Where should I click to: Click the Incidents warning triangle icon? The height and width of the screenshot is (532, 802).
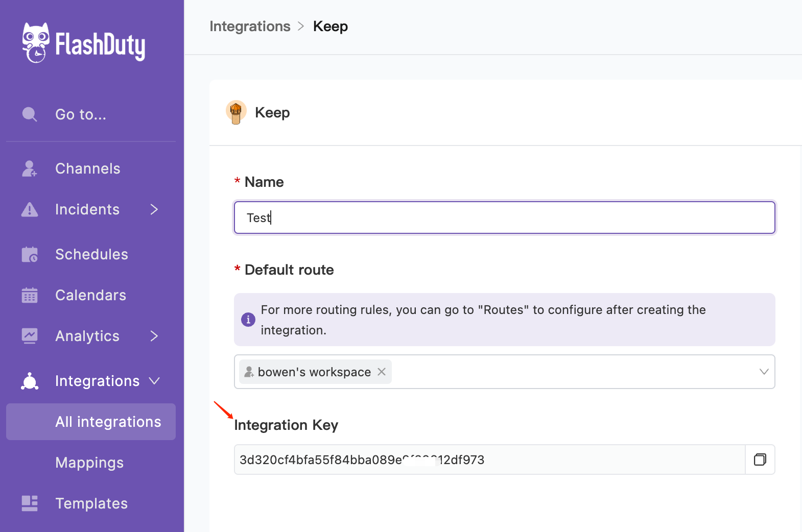click(30, 209)
